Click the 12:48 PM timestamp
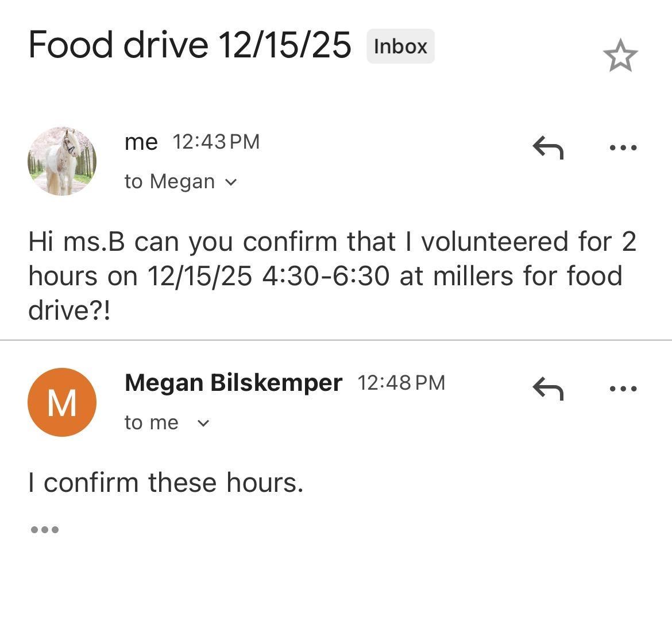 401,383
